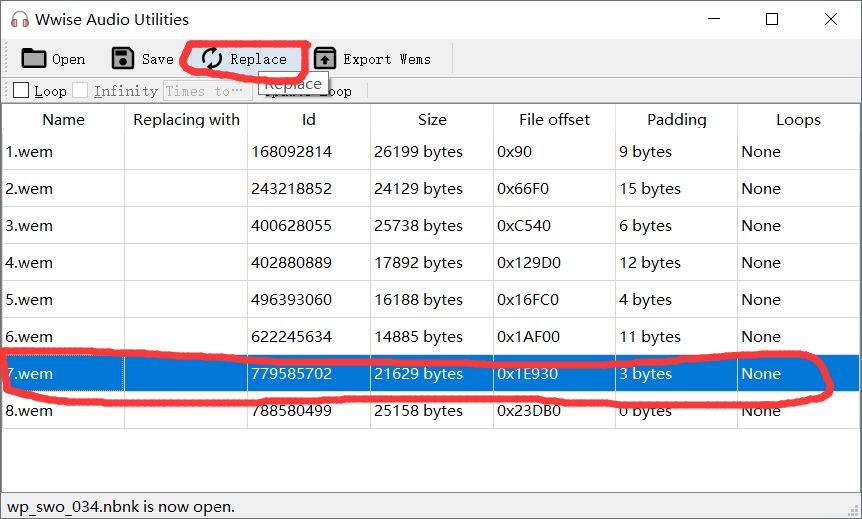The image size is (862, 519).
Task: Click the Times to loop input field
Action: [207, 91]
